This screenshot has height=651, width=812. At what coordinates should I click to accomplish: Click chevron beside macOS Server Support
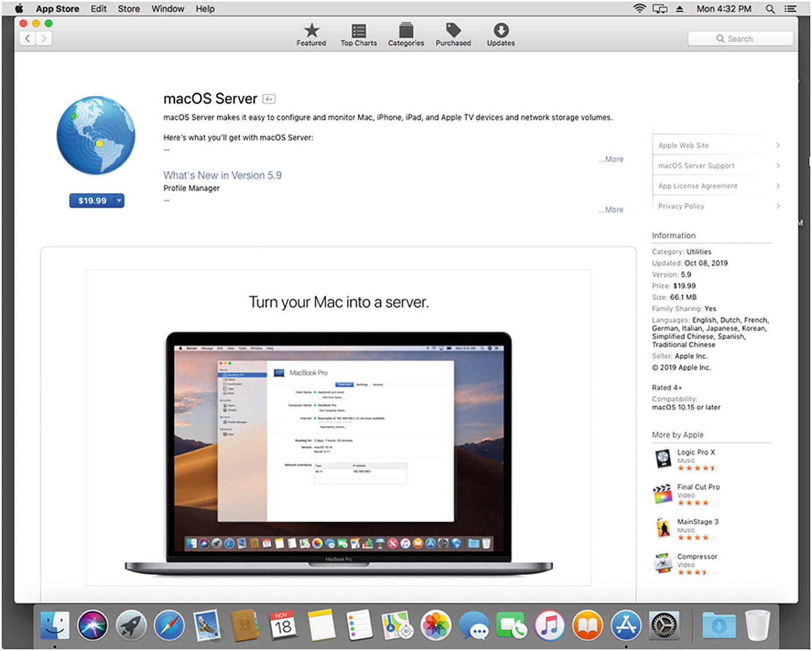(x=778, y=165)
